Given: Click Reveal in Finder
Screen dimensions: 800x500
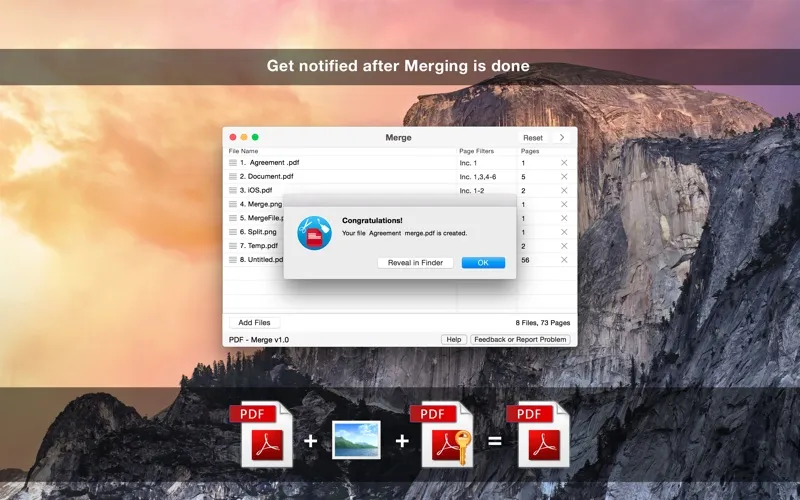Looking at the screenshot, I should click(x=415, y=263).
